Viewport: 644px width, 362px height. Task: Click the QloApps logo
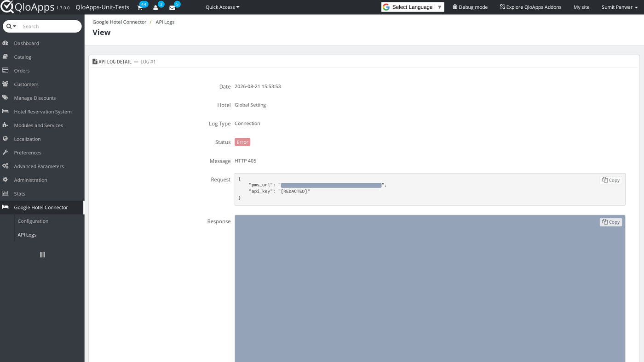[28, 7]
